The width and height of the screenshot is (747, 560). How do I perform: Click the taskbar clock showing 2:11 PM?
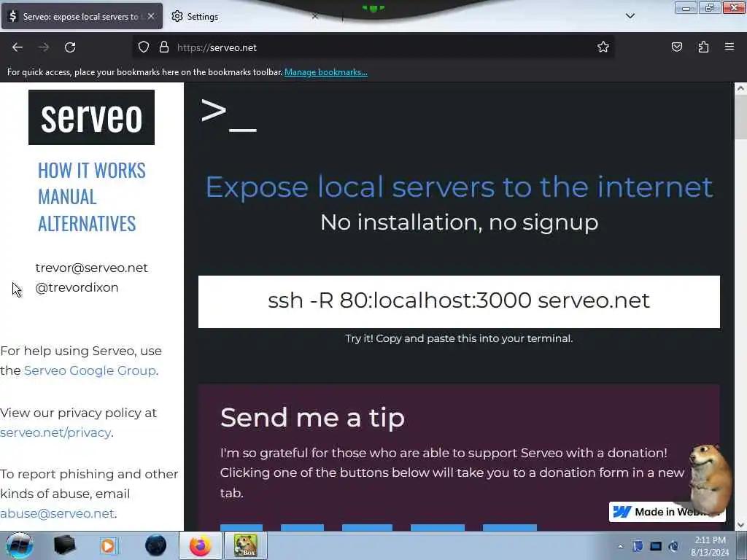[x=710, y=546]
